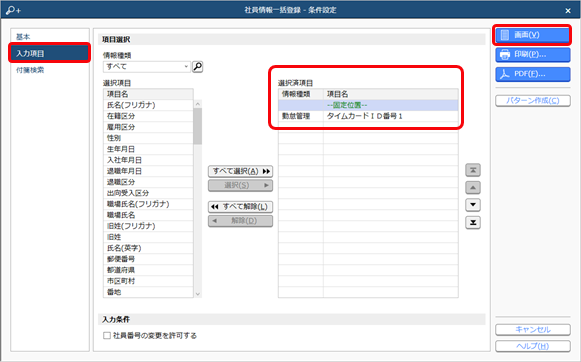Select 退職区分 in item list

pos(148,182)
